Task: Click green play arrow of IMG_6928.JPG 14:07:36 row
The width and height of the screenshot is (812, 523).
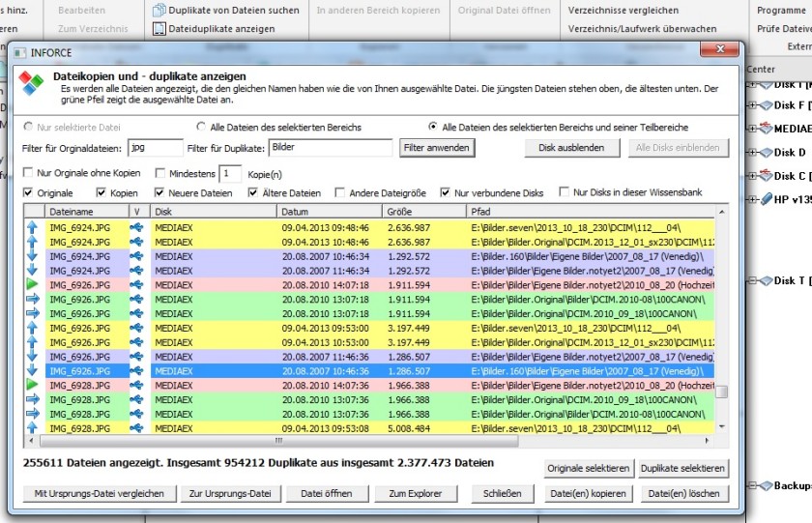Action: [32, 386]
